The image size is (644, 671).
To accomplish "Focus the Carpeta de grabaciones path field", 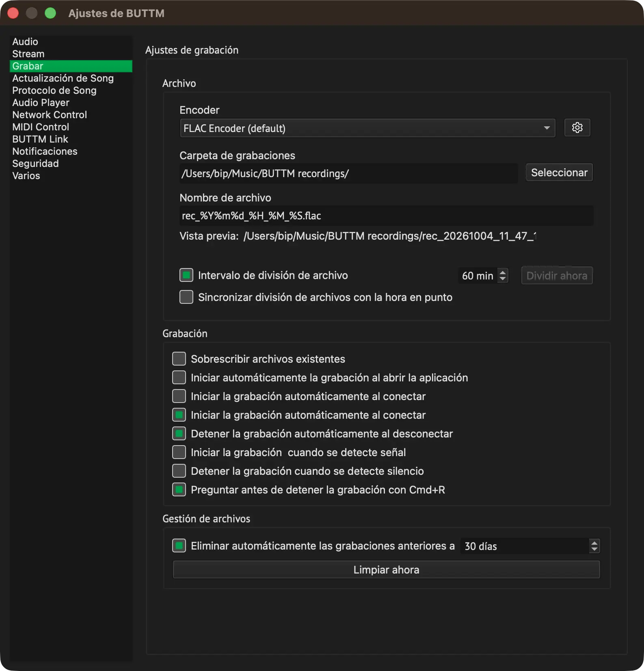I will point(348,173).
